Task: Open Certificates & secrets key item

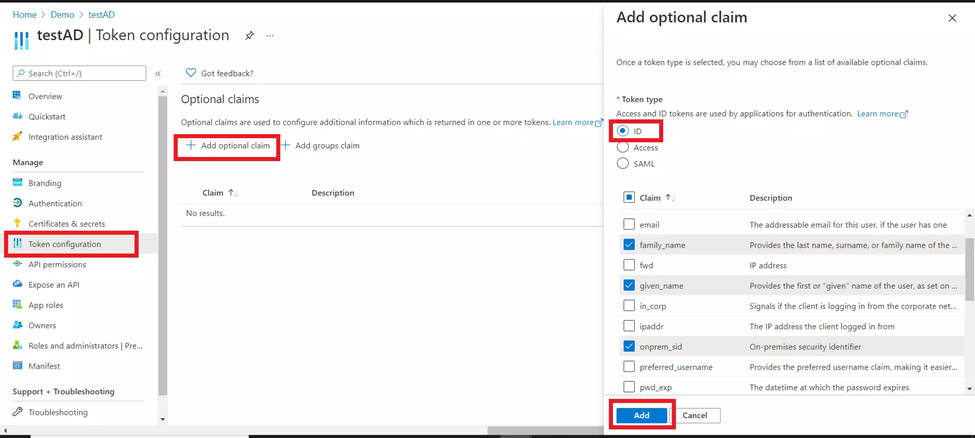Action: [x=58, y=223]
